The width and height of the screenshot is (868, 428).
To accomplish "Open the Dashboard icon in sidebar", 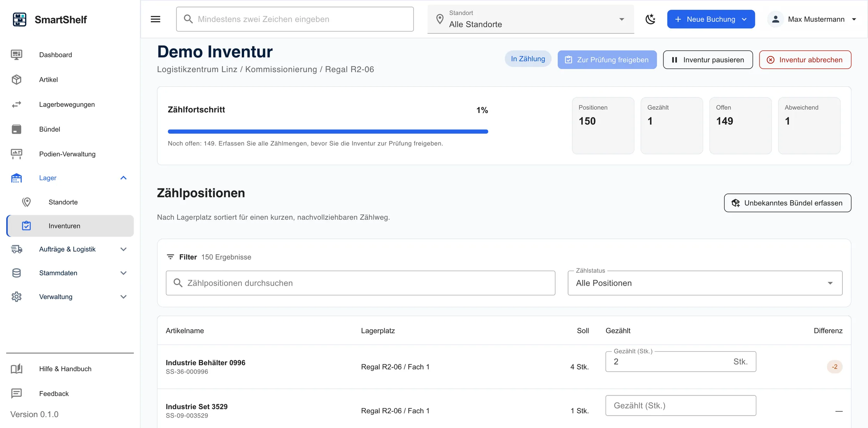I will coord(17,55).
